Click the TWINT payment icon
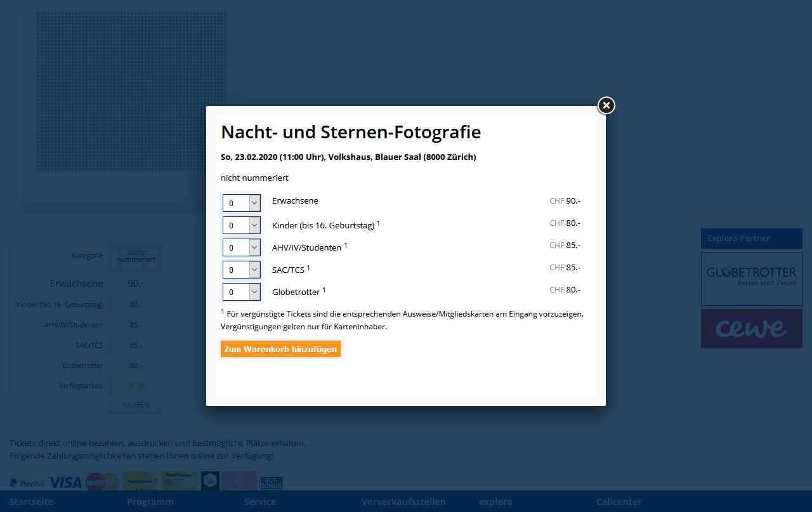 tap(210, 481)
